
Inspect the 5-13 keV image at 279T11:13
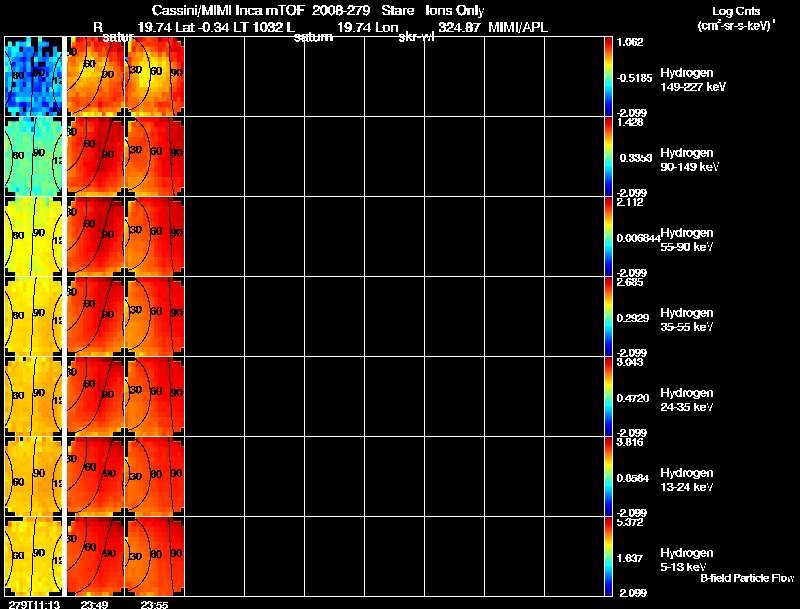(34, 557)
